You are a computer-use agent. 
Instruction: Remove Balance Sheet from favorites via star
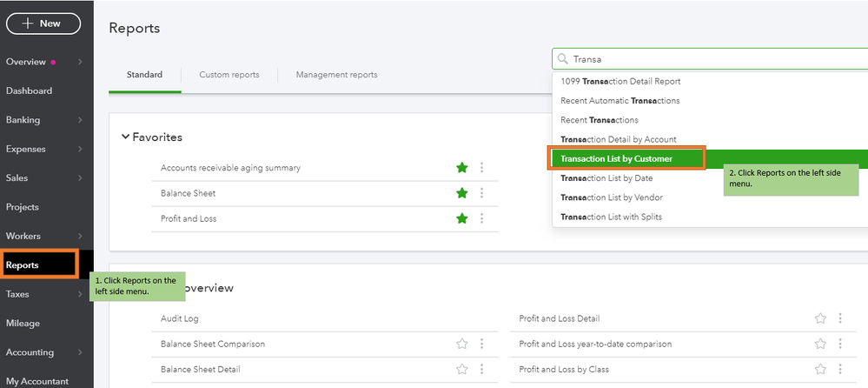pos(462,193)
